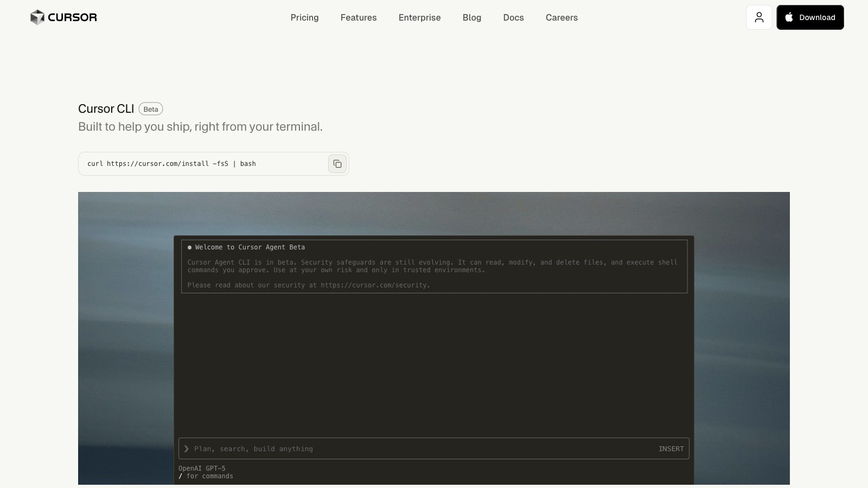Screen dimensions: 868x488
Task: Click the INSERT mode indicator
Action: (671, 448)
